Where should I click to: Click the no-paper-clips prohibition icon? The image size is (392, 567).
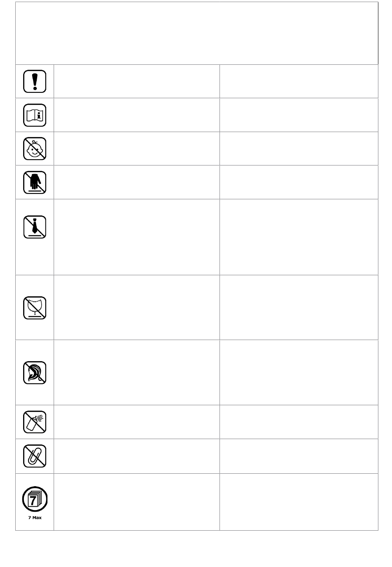point(35,456)
